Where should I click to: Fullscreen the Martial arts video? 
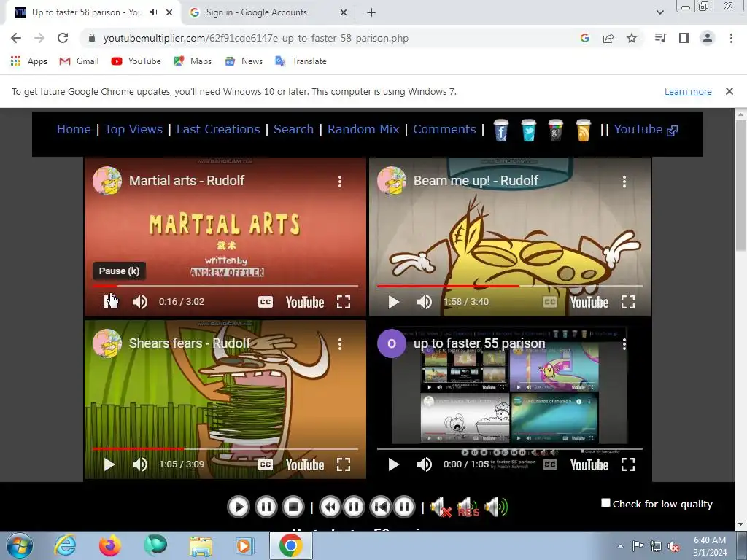344,302
